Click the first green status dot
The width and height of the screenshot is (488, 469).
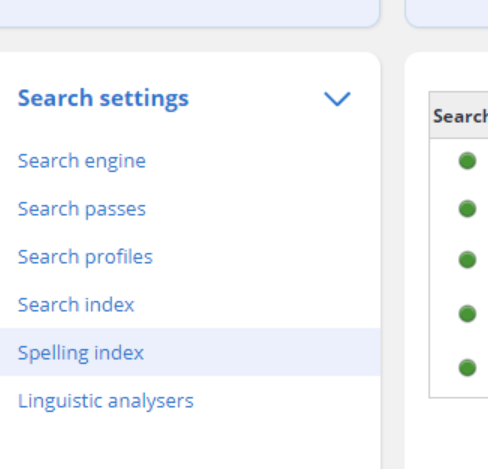(467, 161)
